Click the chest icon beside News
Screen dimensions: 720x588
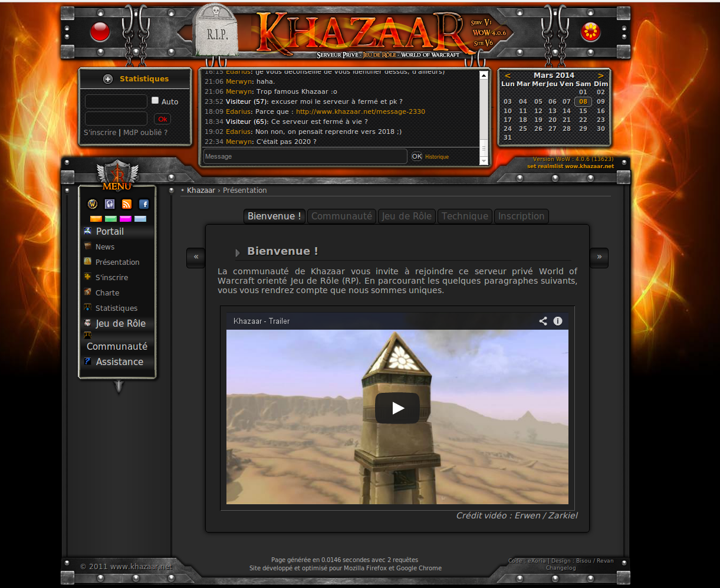click(88, 247)
